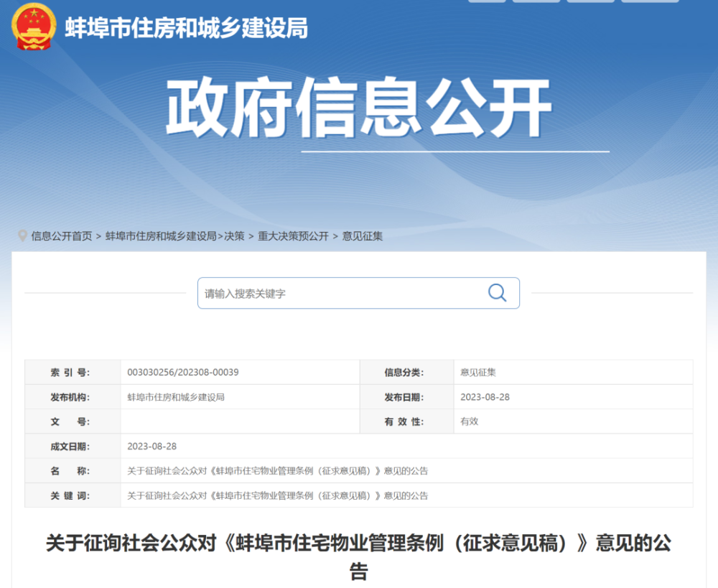The image size is (718, 588).
Task: Click 意见征集 value in 信息分类 row
Action: (x=478, y=373)
